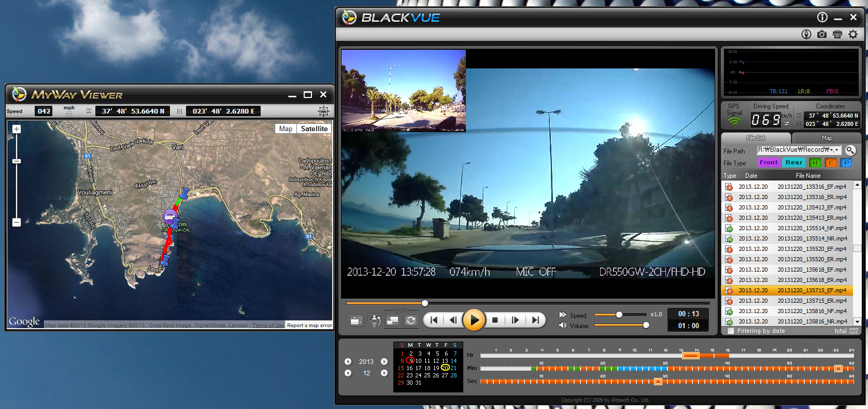This screenshot has width=868, height=409.
Task: Jump to the previous file in player
Action: (434, 320)
